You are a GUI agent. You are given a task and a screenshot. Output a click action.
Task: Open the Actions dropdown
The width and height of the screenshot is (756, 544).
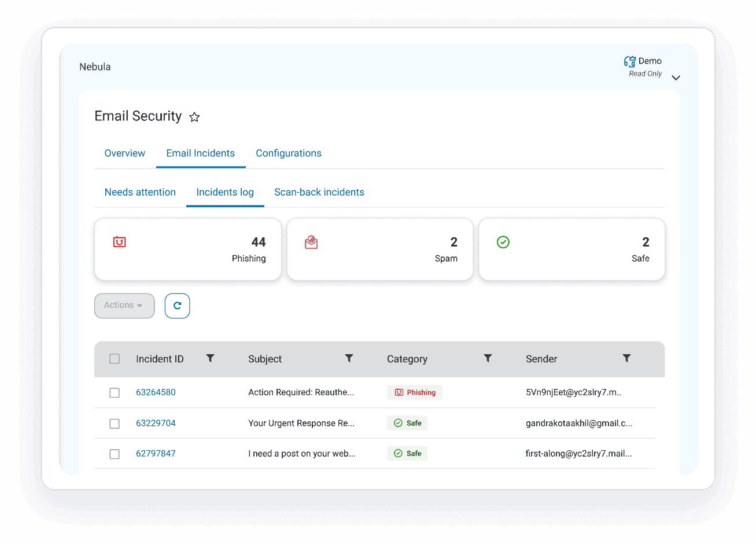(124, 306)
